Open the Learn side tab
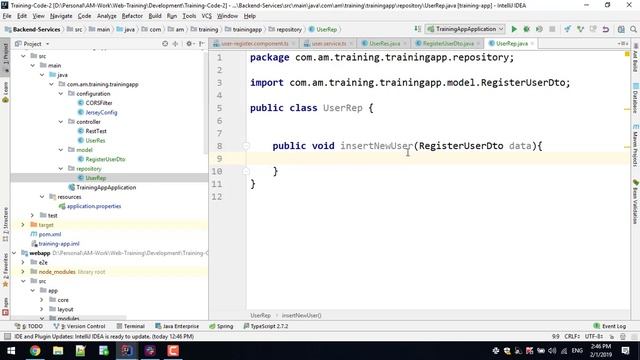The height and width of the screenshot is (360, 640). pos(5,92)
